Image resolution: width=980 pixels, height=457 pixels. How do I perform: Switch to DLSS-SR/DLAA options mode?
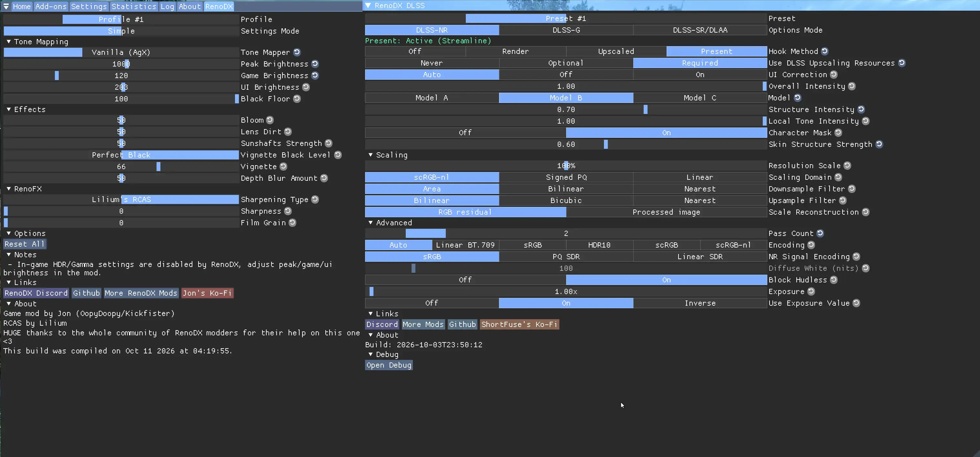tap(700, 30)
